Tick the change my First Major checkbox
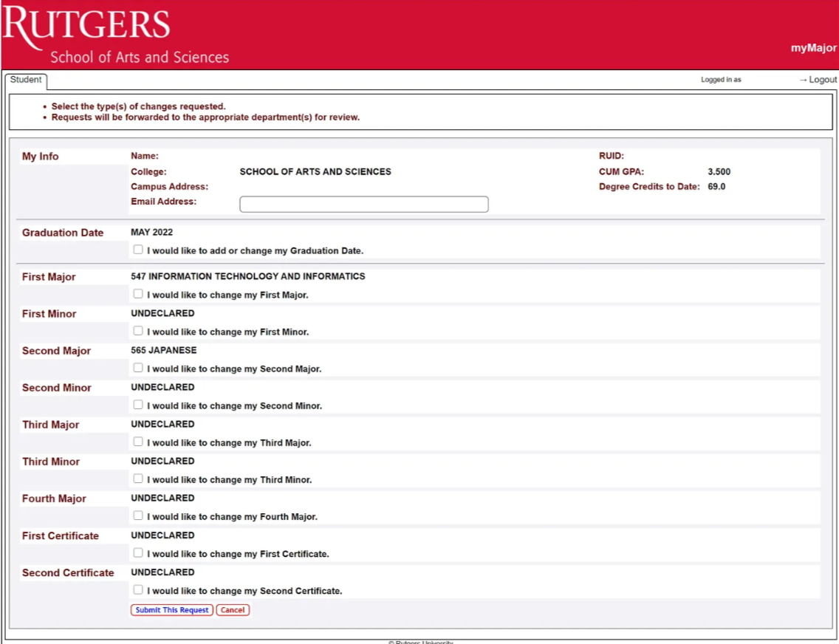The width and height of the screenshot is (839, 644). [138, 294]
